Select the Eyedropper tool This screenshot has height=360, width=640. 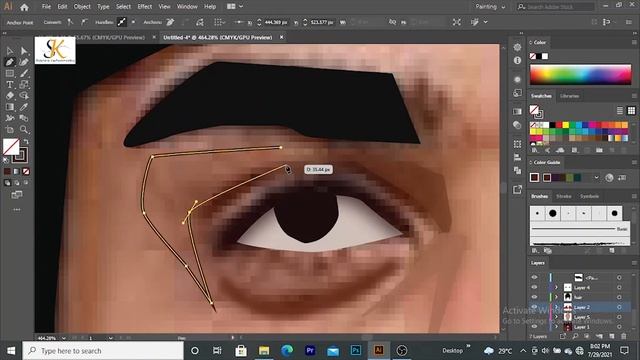(24, 107)
